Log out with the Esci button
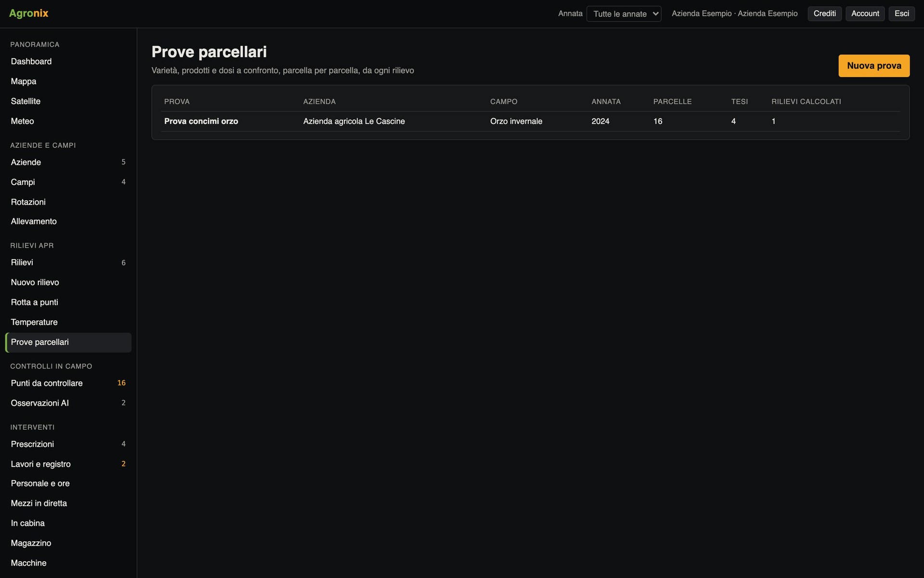The width and height of the screenshot is (924, 578). pos(901,13)
